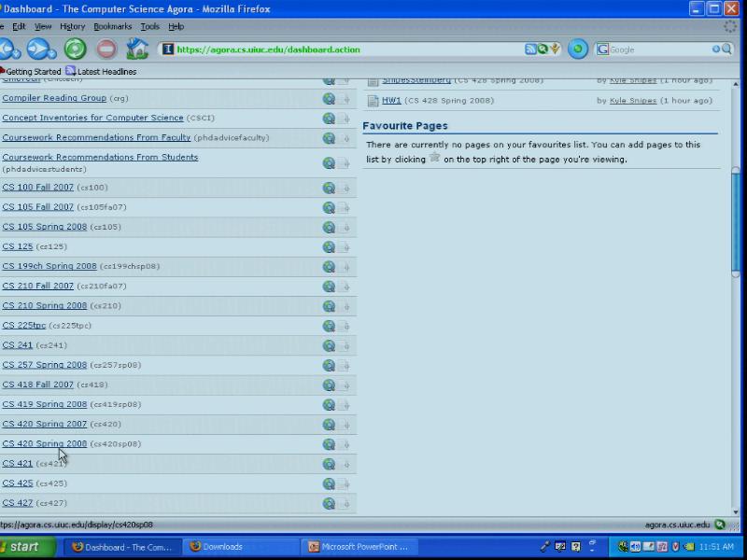The image size is (747, 560).
Task: Switch to Microsoft PowerPoint in taskbar
Action: 359,547
